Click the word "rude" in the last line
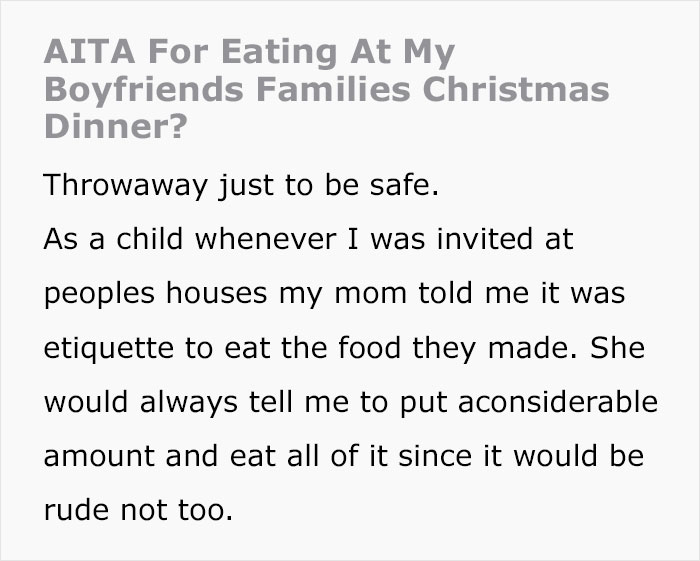This screenshot has height=561, width=700. 75,512
